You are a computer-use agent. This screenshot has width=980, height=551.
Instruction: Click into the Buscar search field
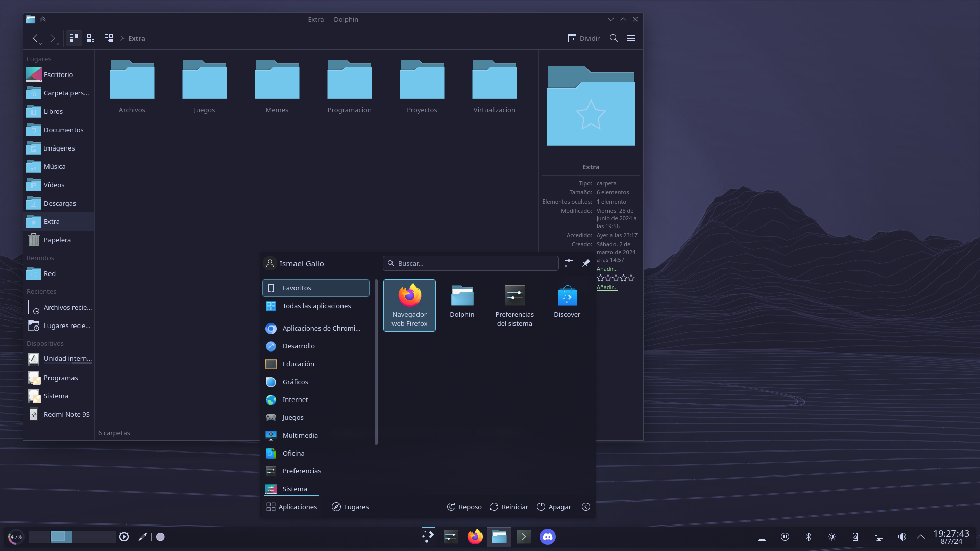(471, 263)
